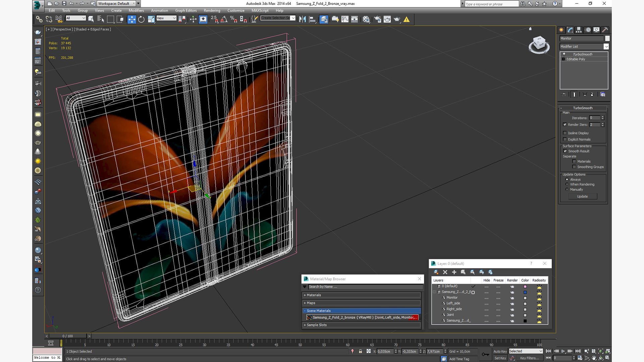The width and height of the screenshot is (644, 362).
Task: Toggle Selection Lock padlock in status bar
Action: point(360,351)
